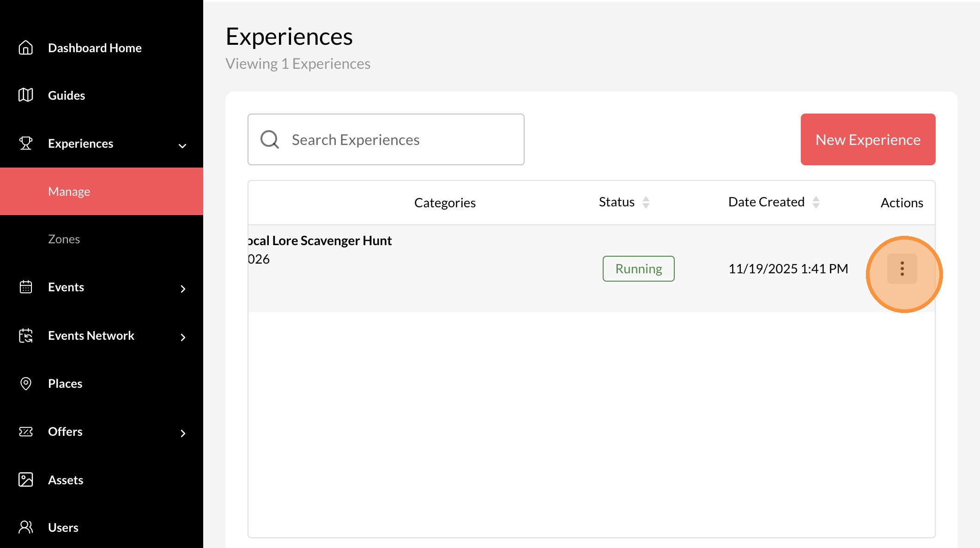Click the Events calendar icon
Screen dimensions: 980x548
tap(26, 287)
